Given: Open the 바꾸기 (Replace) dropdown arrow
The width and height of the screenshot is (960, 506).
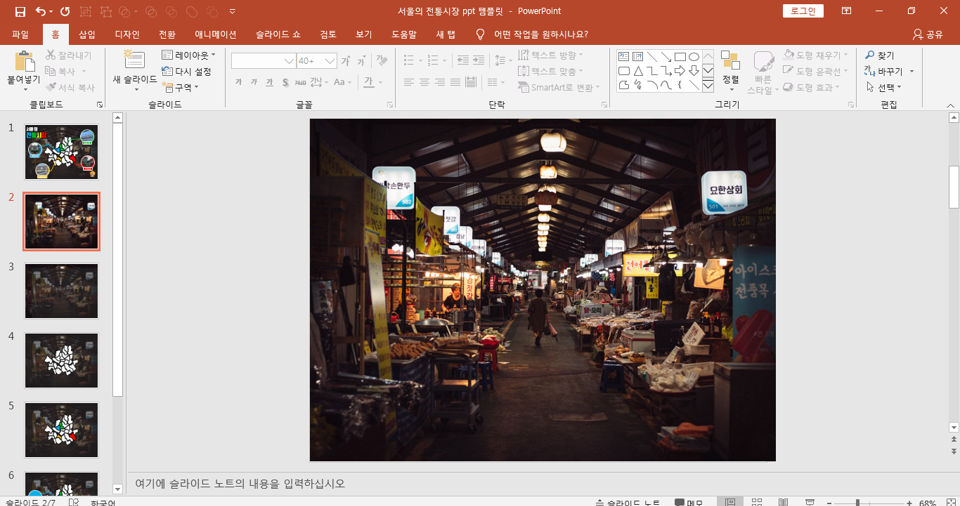Looking at the screenshot, I should [912, 72].
